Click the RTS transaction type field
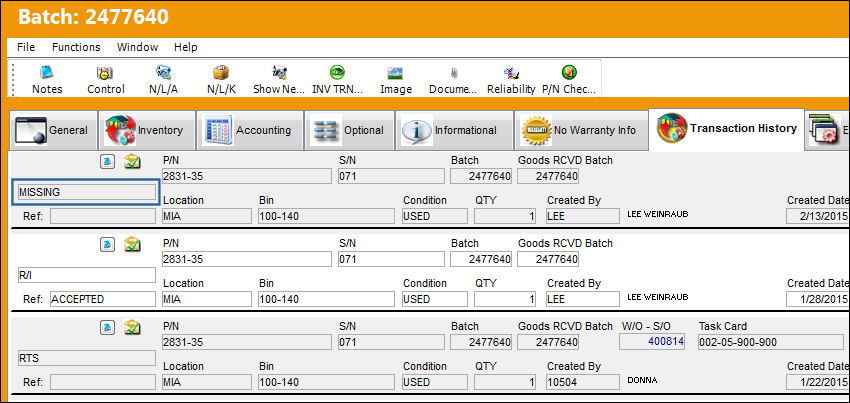The width and height of the screenshot is (850, 403). (86, 358)
